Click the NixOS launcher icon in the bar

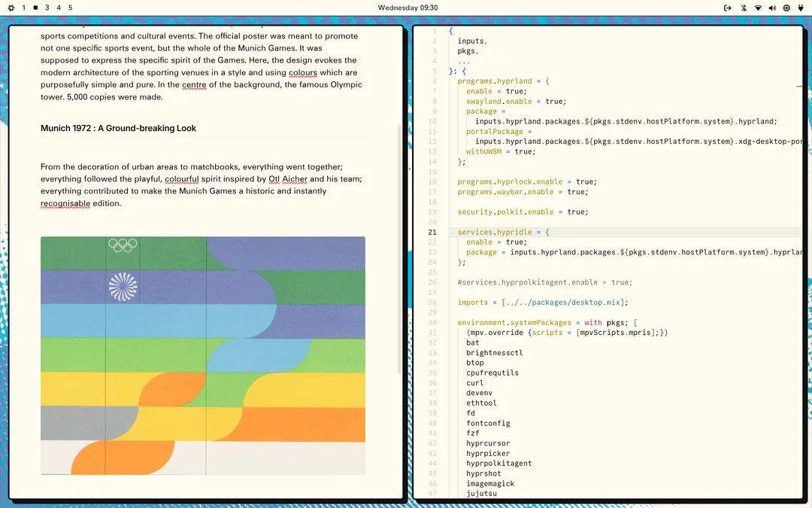[11, 8]
